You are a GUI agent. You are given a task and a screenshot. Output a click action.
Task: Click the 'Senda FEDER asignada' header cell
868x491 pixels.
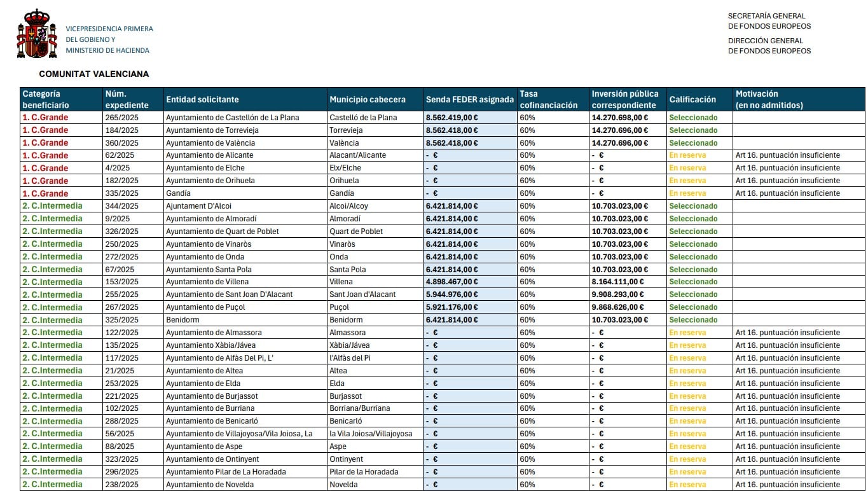[x=469, y=99]
